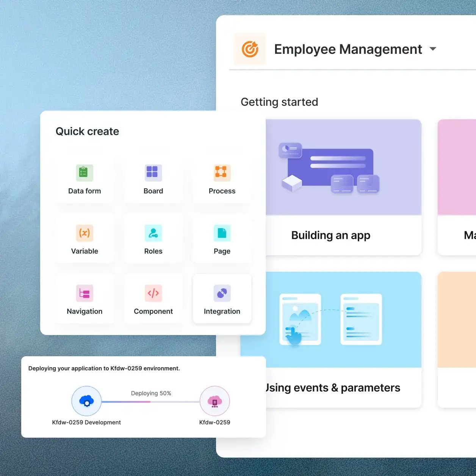Open the Building an app illustration
Image resolution: width=476 pixels, height=476 pixels.
[344, 168]
